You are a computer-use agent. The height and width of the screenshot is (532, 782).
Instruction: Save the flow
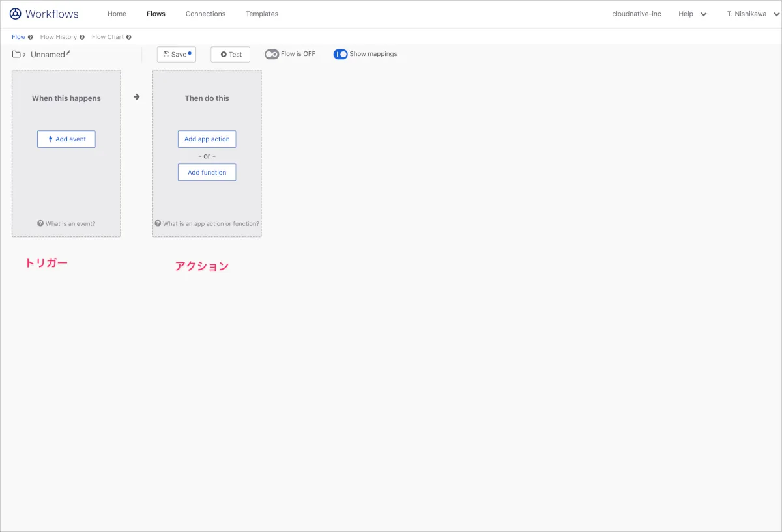177,54
